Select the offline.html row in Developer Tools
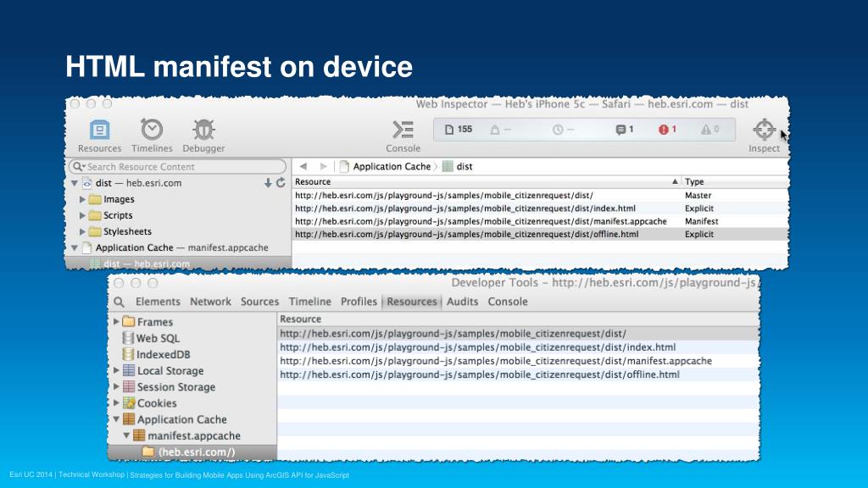Viewport: 868px width, 488px height. click(518, 374)
